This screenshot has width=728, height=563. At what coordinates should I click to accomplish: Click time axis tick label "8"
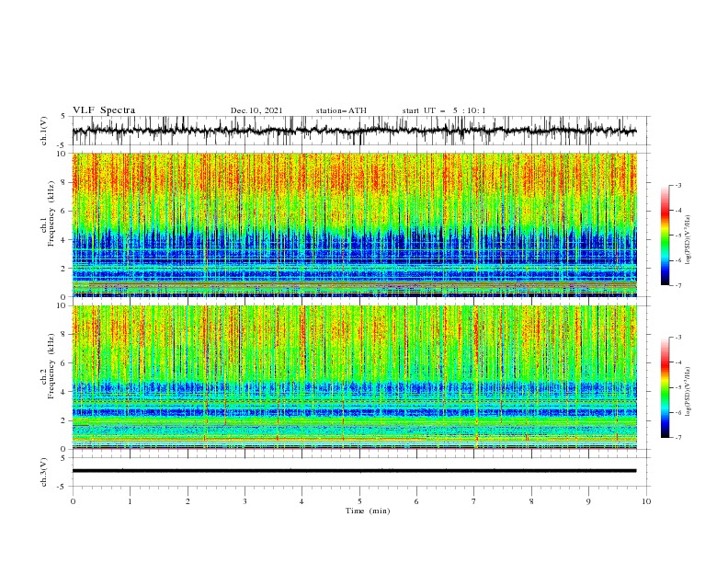tap(531, 501)
